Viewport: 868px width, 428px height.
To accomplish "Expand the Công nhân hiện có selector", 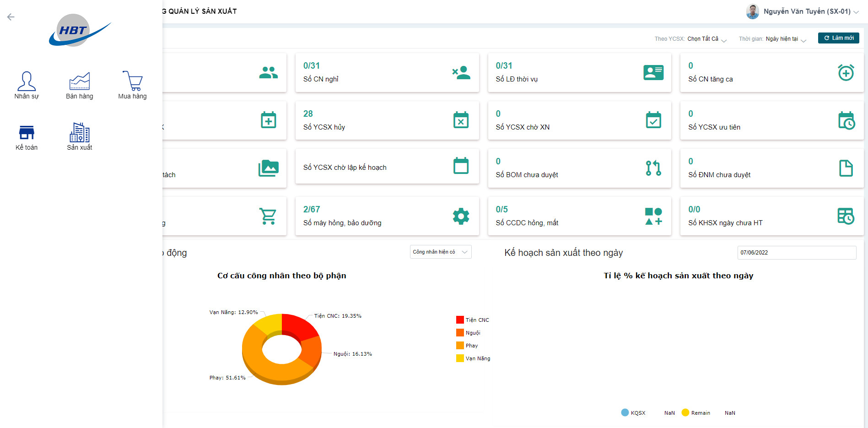I will [x=440, y=252].
